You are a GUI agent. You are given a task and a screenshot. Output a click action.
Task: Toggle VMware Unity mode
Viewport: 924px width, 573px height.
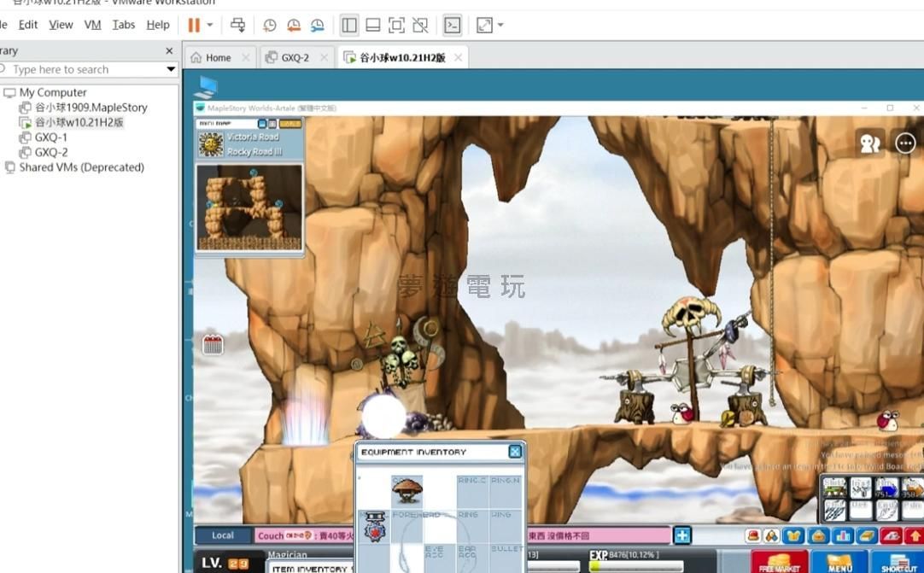(x=420, y=26)
